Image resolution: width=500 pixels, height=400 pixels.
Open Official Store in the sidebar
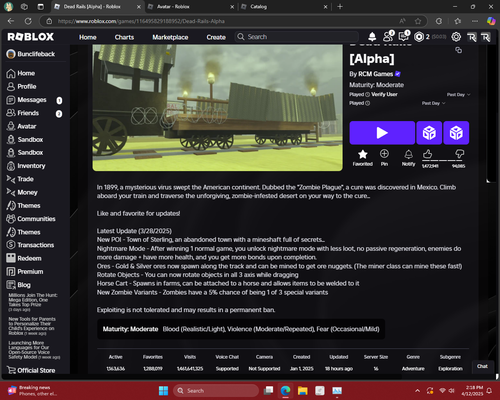click(31, 370)
